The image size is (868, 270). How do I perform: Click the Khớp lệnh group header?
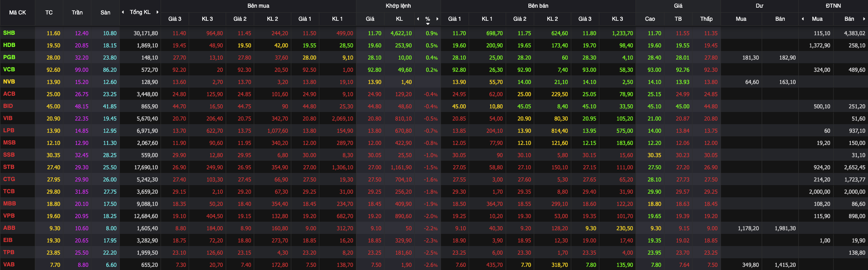(398, 6)
